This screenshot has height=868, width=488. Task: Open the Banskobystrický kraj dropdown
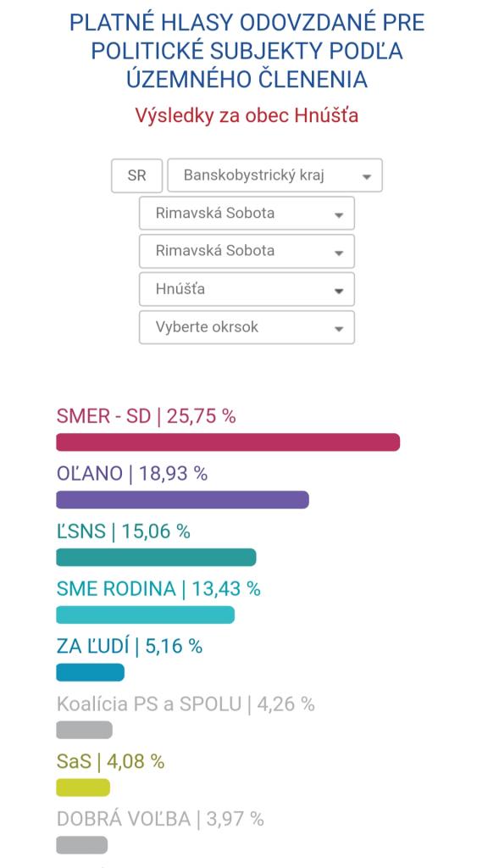[274, 175]
